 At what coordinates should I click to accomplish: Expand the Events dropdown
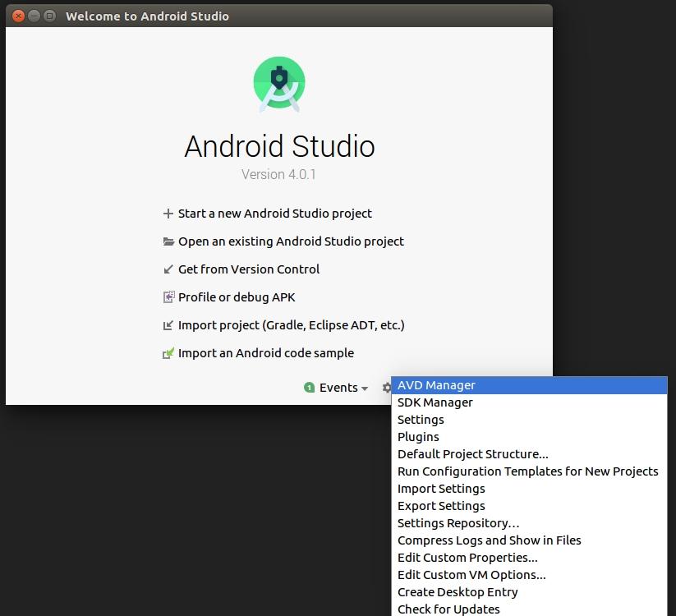(x=343, y=388)
